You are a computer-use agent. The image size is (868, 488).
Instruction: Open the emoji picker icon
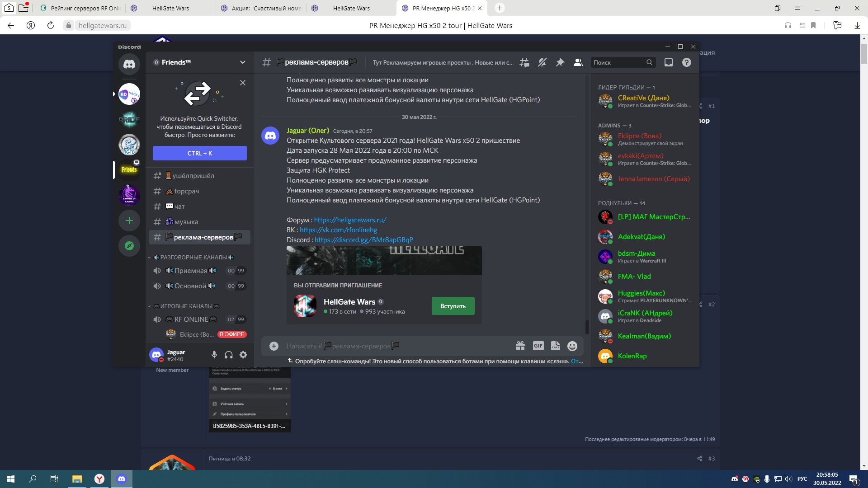pyautogui.click(x=572, y=346)
